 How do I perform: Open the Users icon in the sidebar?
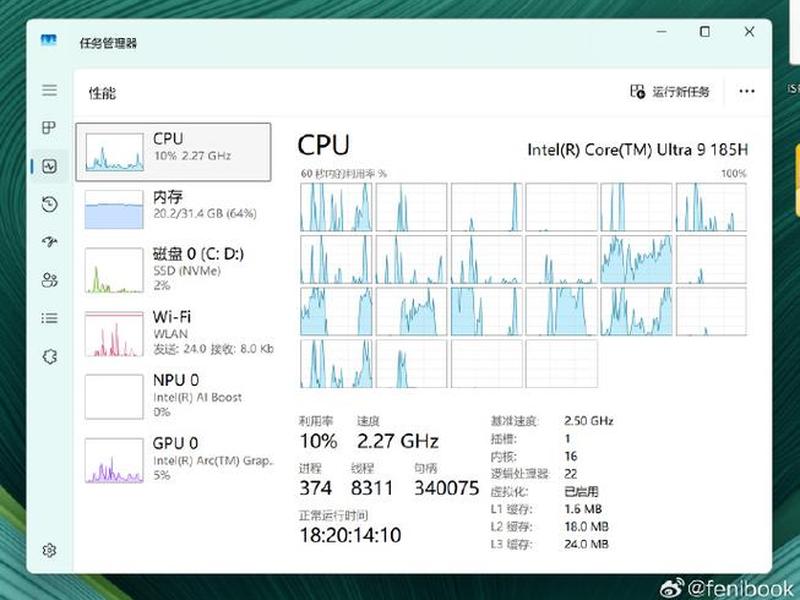coord(49,280)
